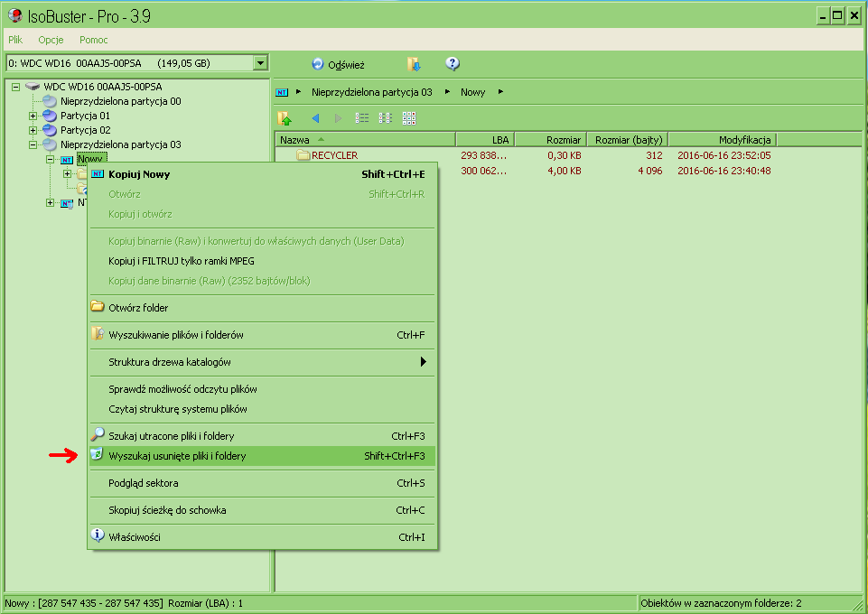Choose Szukaj utracone pliki i foldery

[263, 436]
